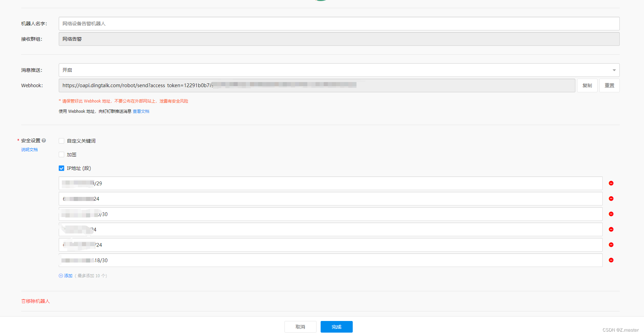Click the 添加 link to add IP
The height and width of the screenshot is (335, 644).
[x=68, y=276]
